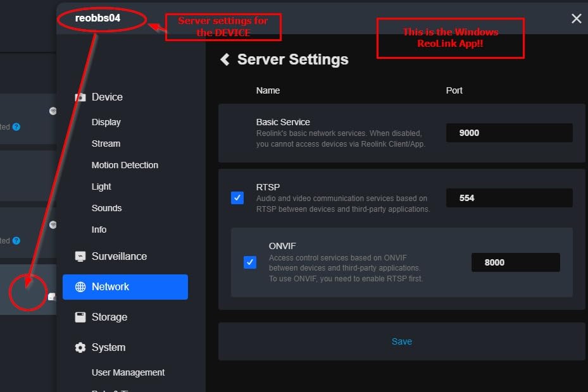Uncheck the ONVIF checkbox
The height and width of the screenshot is (392, 588).
[x=250, y=262]
